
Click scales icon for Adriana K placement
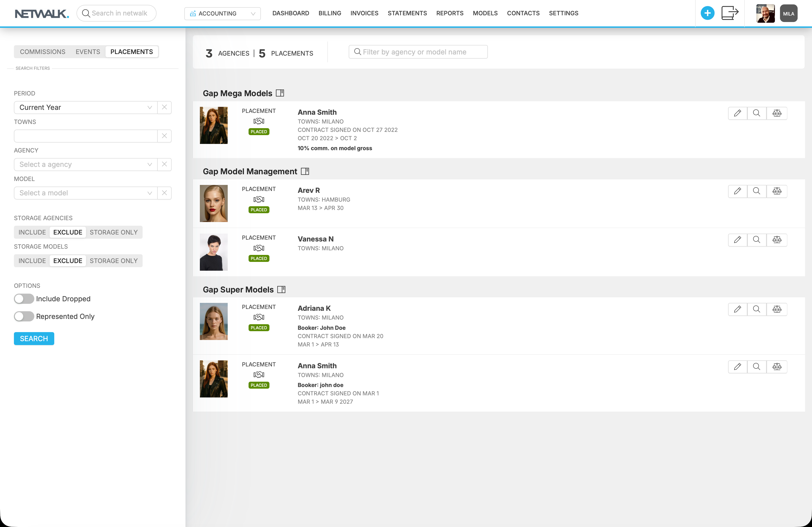tap(777, 309)
